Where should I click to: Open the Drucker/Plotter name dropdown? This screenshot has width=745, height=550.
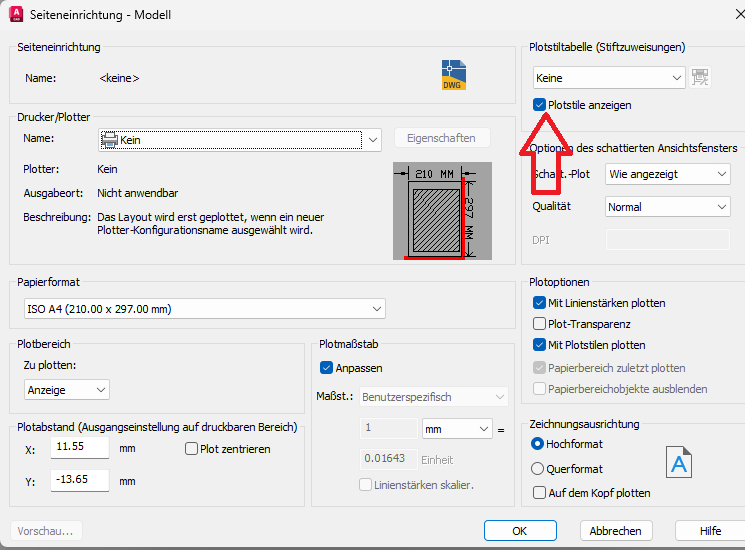point(240,140)
